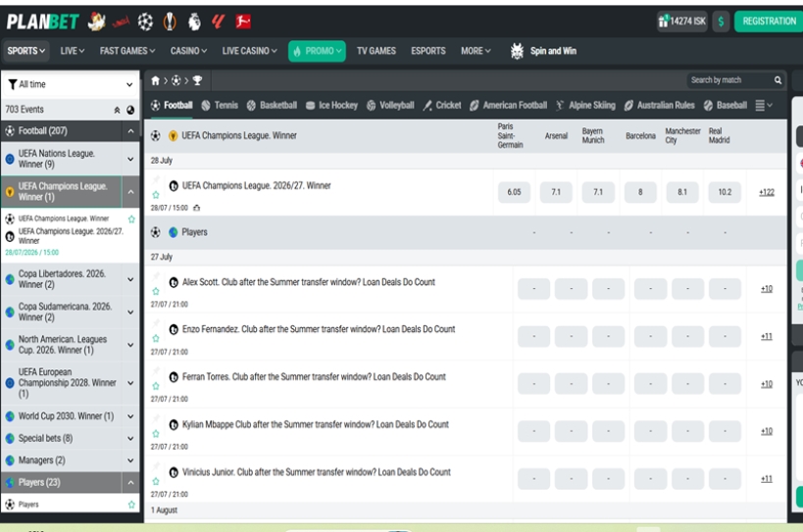Collapse the Football (207) section
The image size is (803, 532).
pyautogui.click(x=130, y=131)
